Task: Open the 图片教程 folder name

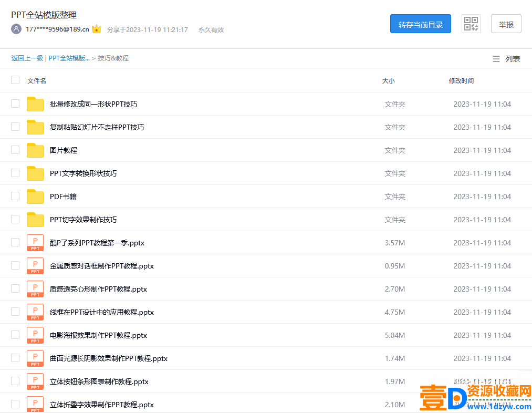Action: click(64, 150)
